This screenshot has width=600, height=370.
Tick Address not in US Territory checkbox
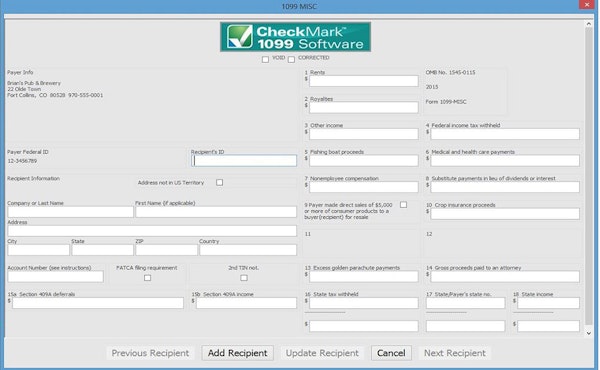click(x=219, y=183)
